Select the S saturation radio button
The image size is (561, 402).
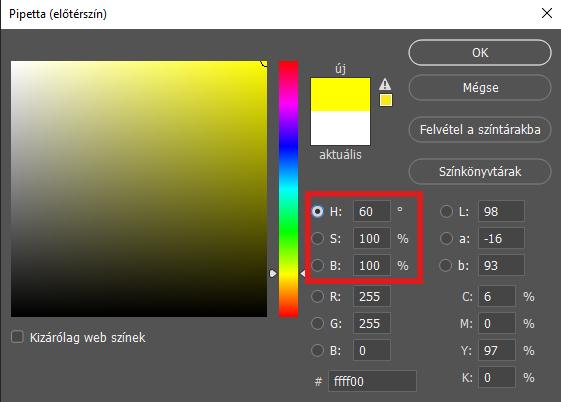317,238
